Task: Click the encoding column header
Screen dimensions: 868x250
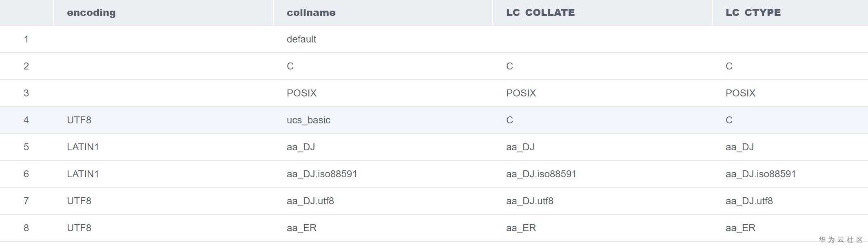Action: [91, 13]
